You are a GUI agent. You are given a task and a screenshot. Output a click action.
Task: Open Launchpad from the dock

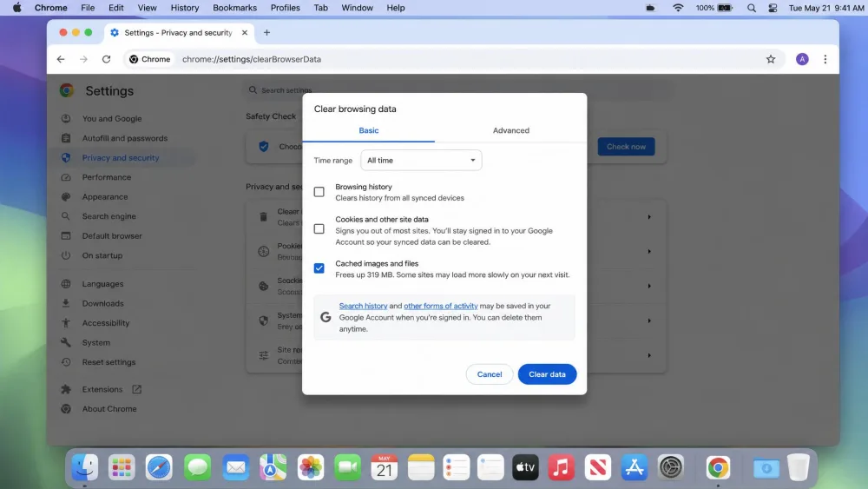122,467
